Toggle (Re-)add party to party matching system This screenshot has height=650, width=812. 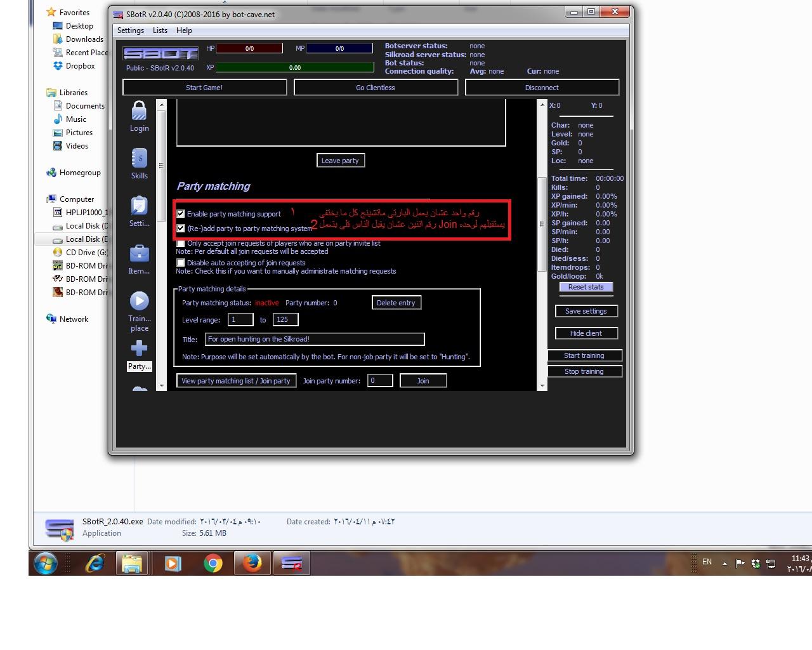pyautogui.click(x=181, y=228)
